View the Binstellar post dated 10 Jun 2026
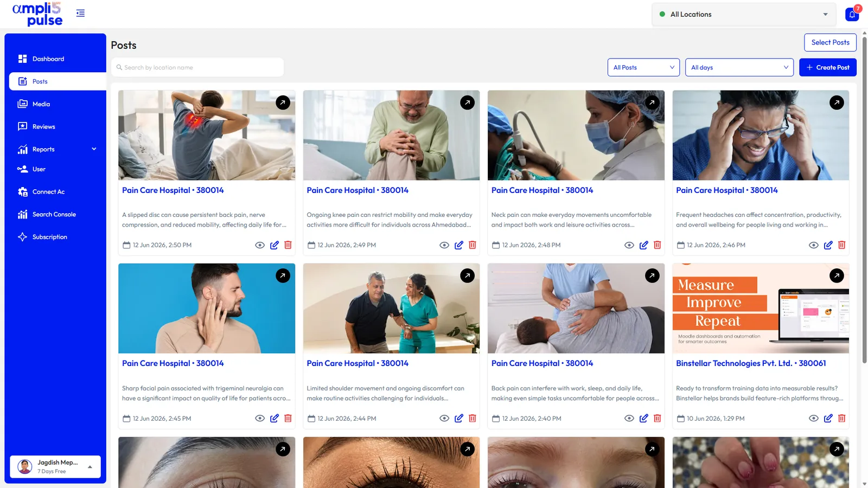This screenshot has width=868, height=488. point(814,419)
